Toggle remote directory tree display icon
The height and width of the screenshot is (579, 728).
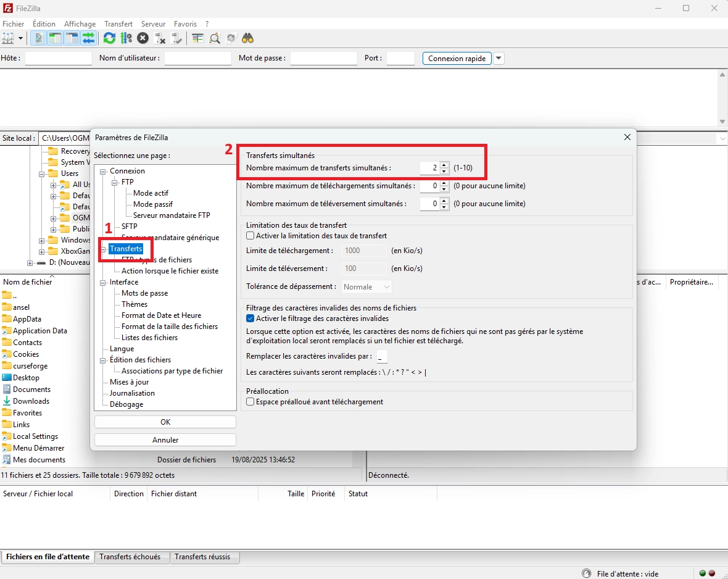72,38
